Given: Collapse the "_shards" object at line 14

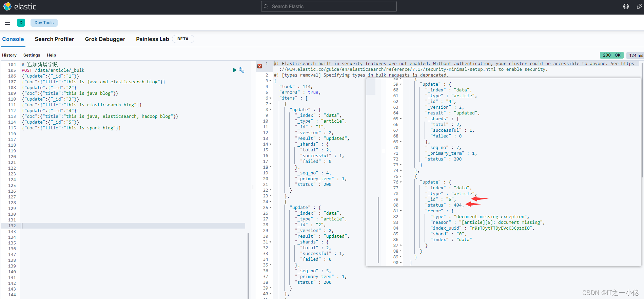Looking at the screenshot, I should [x=270, y=144].
